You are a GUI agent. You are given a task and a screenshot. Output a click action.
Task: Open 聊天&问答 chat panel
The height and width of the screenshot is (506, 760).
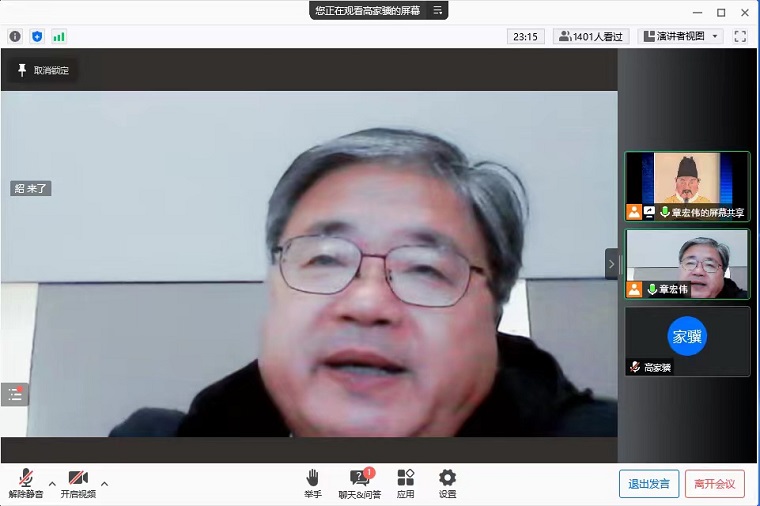[359, 482]
